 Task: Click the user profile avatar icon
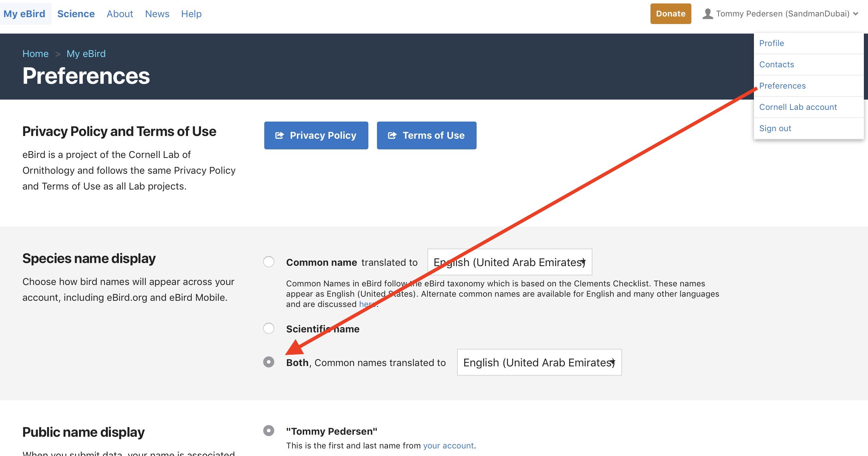[x=708, y=14]
